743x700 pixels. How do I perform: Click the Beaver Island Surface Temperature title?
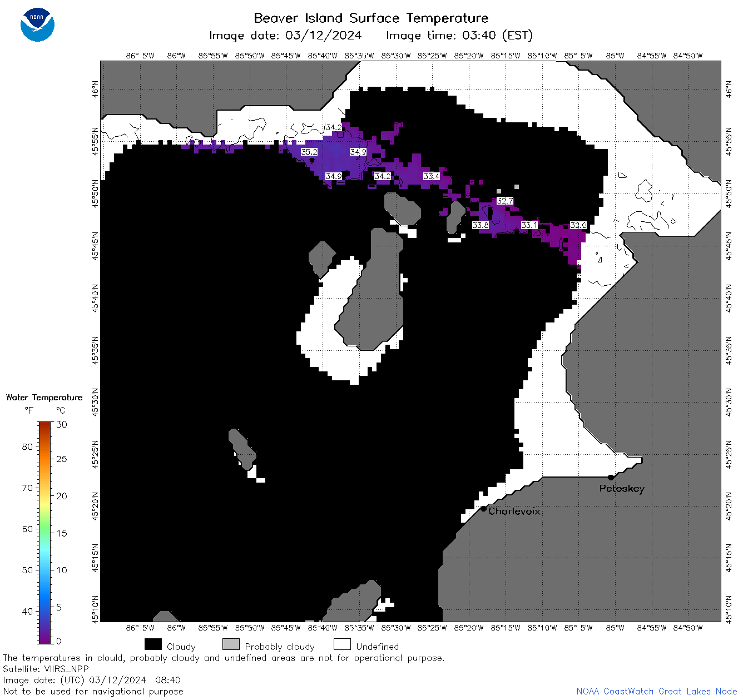[x=371, y=18]
